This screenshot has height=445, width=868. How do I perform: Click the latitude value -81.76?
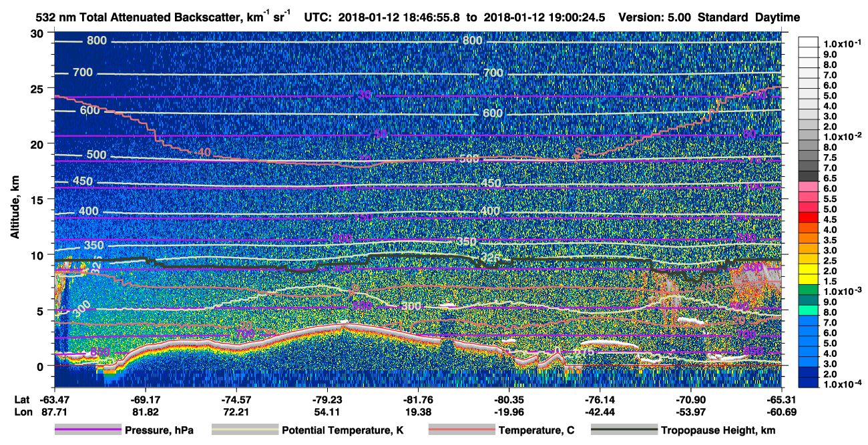(x=418, y=400)
